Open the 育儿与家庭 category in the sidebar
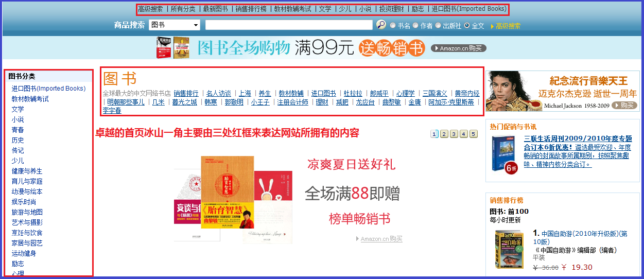This screenshot has width=644, height=279. [x=27, y=181]
